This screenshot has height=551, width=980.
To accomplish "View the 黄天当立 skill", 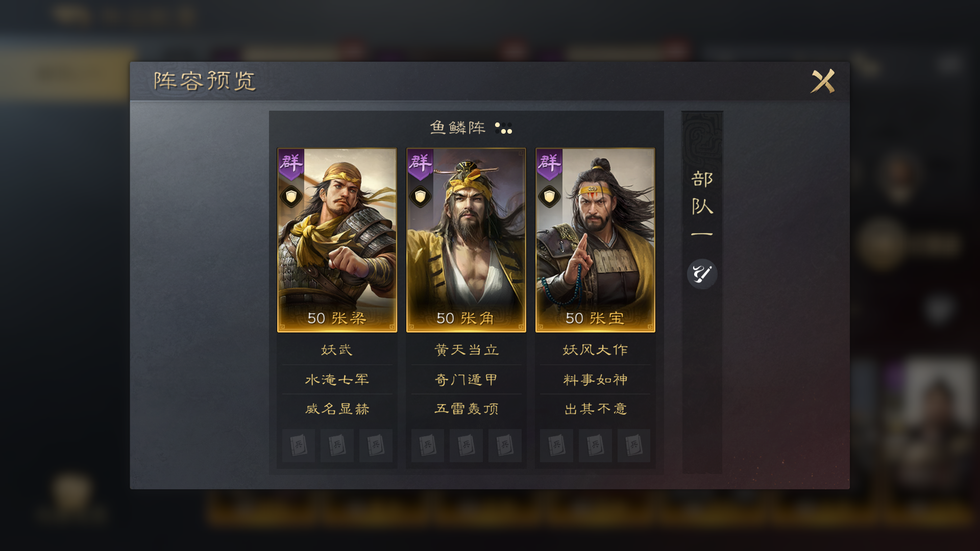I will (466, 350).
